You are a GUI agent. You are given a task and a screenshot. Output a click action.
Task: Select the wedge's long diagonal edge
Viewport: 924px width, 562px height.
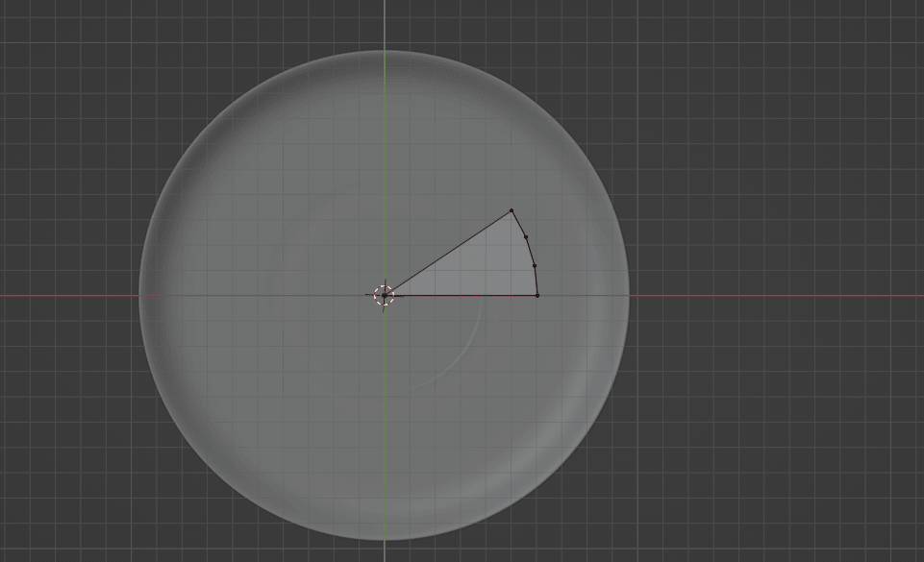448,253
